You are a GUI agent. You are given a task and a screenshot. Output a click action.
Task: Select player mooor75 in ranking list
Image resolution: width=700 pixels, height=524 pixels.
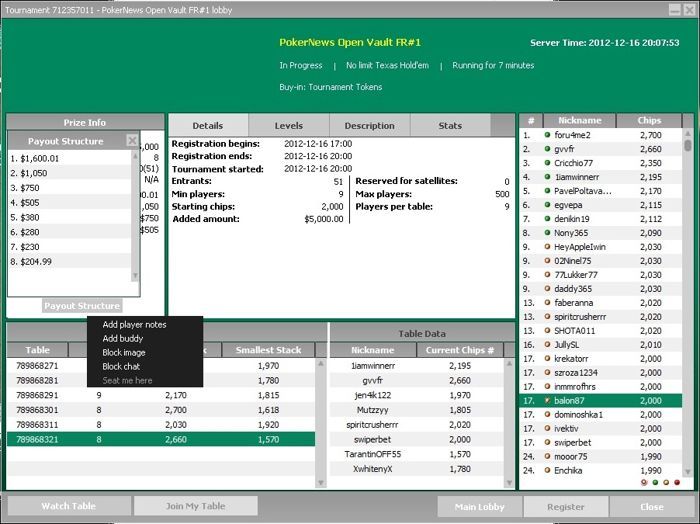tap(601, 456)
